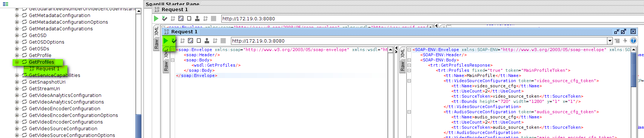Image resolution: width=644 pixels, height=138 pixels.
Task: Click the plus icon beside endpoint dropdown
Action: tap(625, 41)
